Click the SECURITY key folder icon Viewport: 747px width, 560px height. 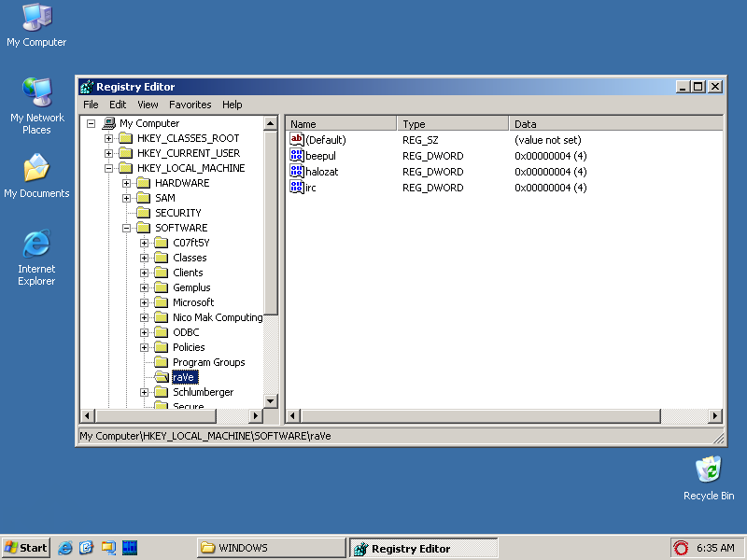pyautogui.click(x=144, y=213)
